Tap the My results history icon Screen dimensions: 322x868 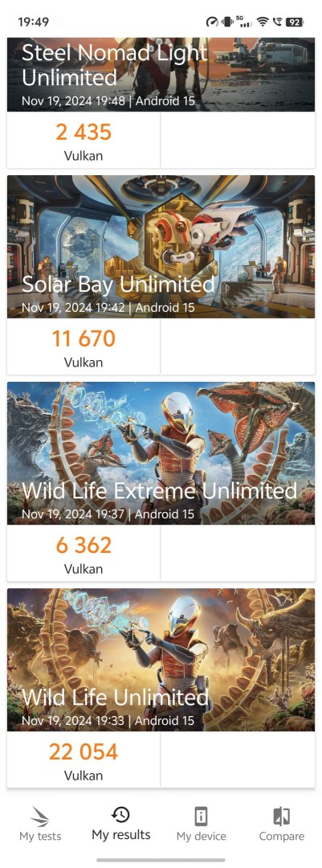pos(120,814)
